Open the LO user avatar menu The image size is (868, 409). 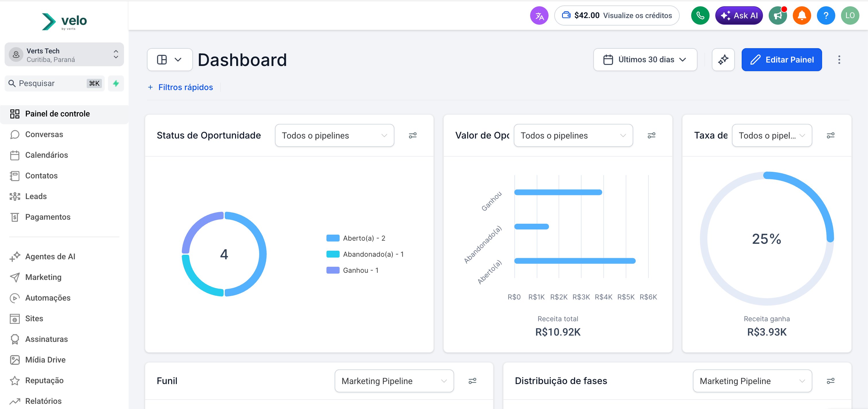[x=850, y=15]
